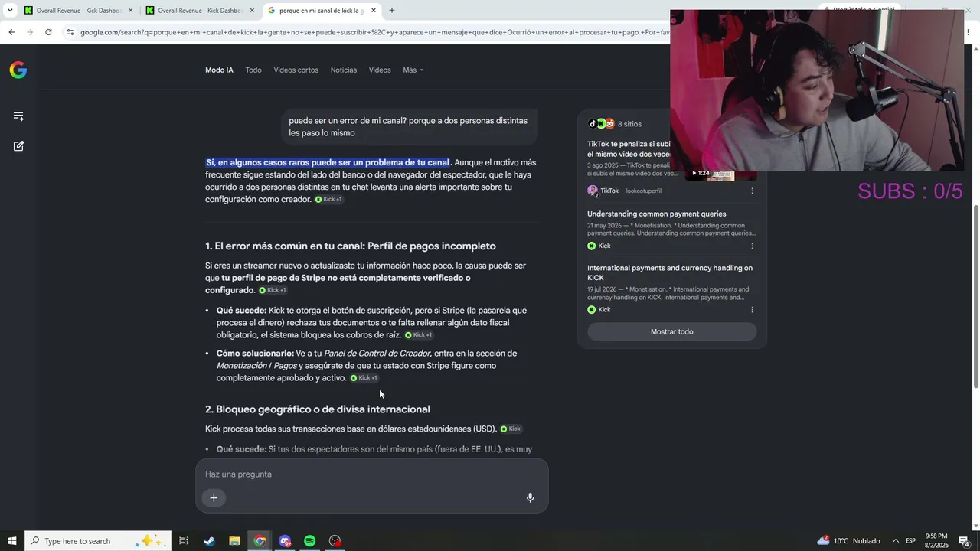Open Kick +1 chip after 'cobros de raíz'
The height and width of the screenshot is (551, 980).
click(x=419, y=335)
